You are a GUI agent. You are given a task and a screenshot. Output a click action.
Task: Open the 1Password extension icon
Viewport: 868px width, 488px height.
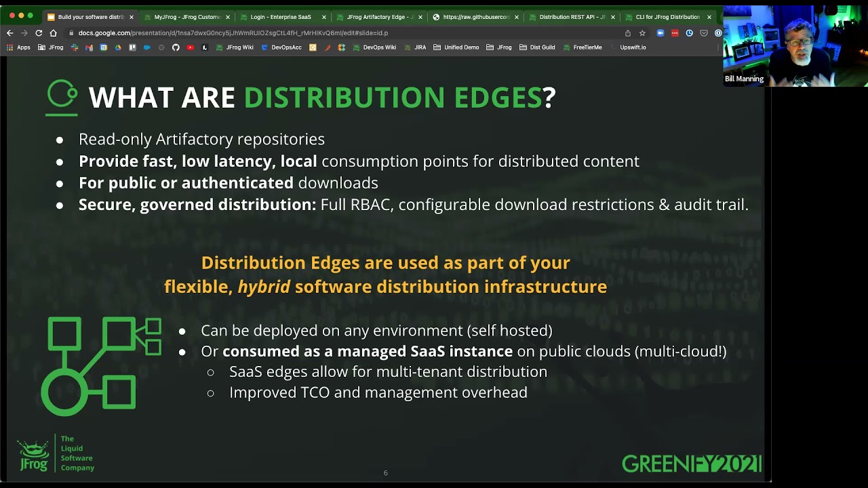pyautogui.click(x=718, y=33)
